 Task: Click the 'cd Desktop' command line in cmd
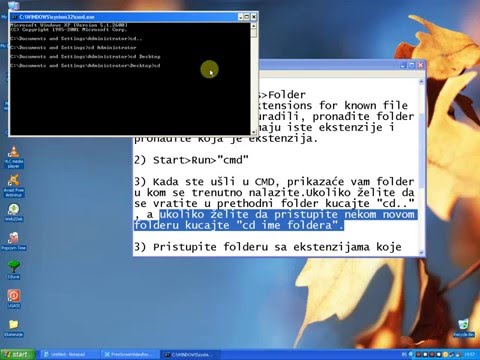click(x=85, y=57)
